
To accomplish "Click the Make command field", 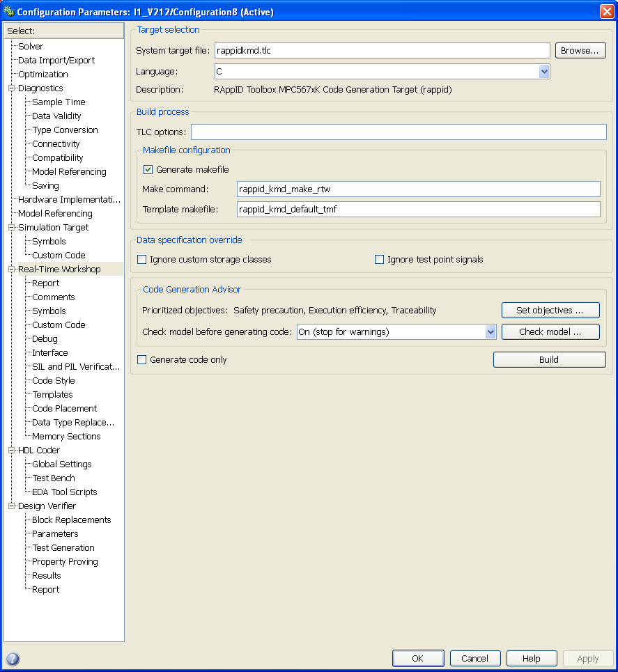I will [418, 189].
